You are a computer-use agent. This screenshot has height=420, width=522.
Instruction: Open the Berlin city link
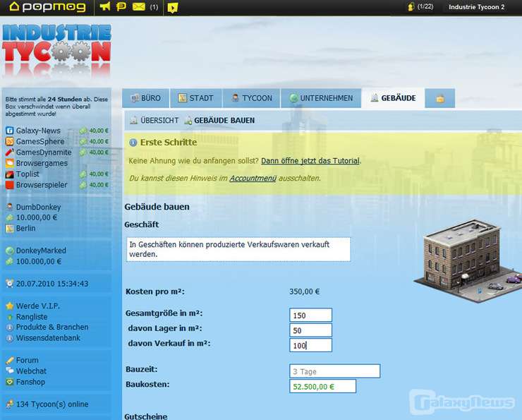click(25, 229)
